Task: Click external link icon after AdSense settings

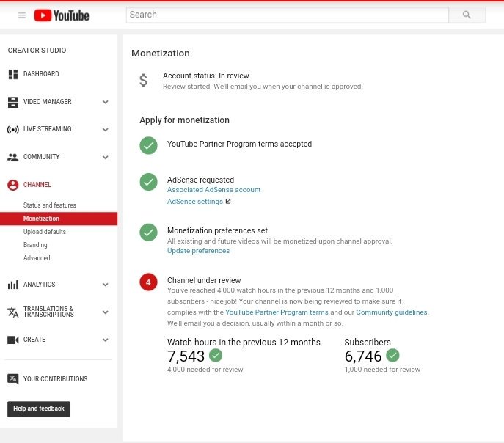Action: pos(228,202)
